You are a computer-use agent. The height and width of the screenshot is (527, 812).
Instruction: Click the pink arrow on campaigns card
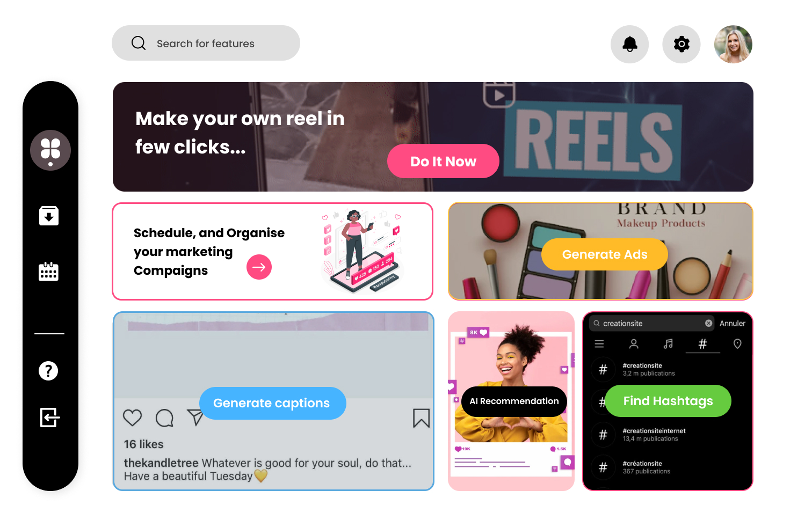pos(259,267)
